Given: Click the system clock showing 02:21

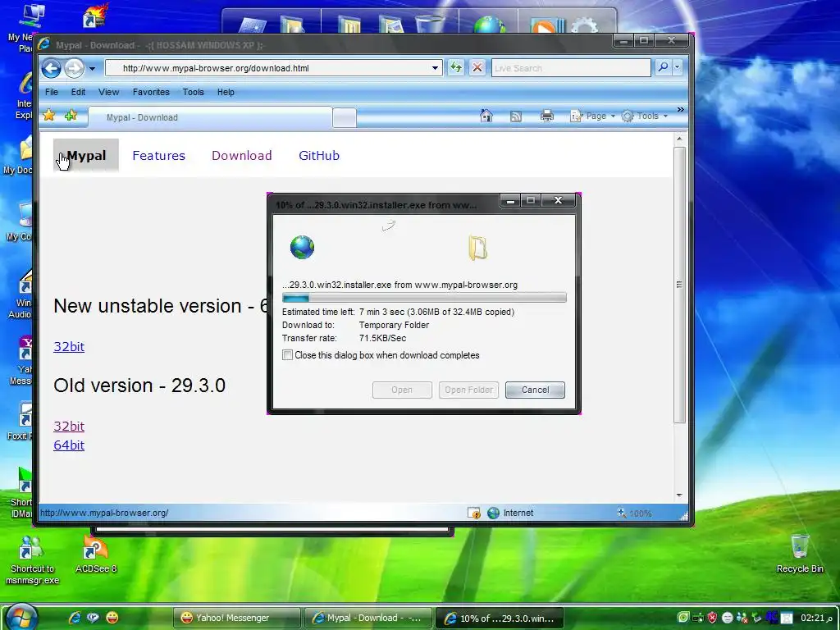Looking at the screenshot, I should click(x=817, y=618).
